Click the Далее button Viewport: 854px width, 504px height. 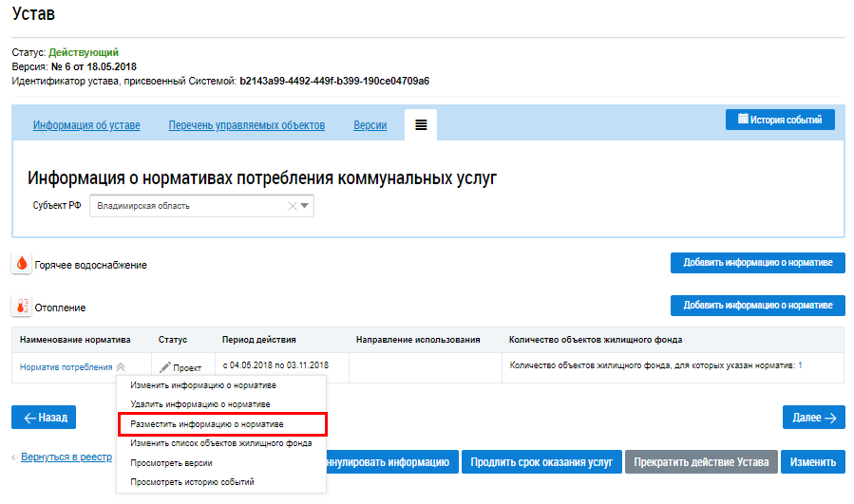[814, 418]
